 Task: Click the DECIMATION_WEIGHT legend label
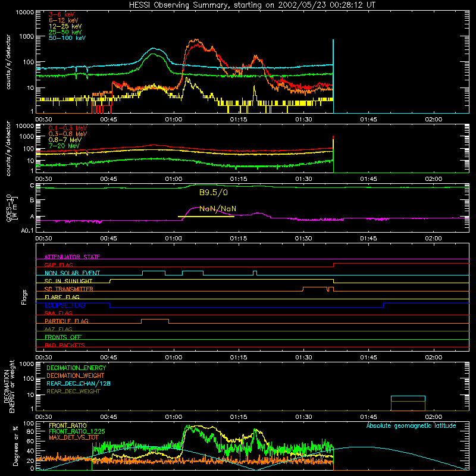76,375
